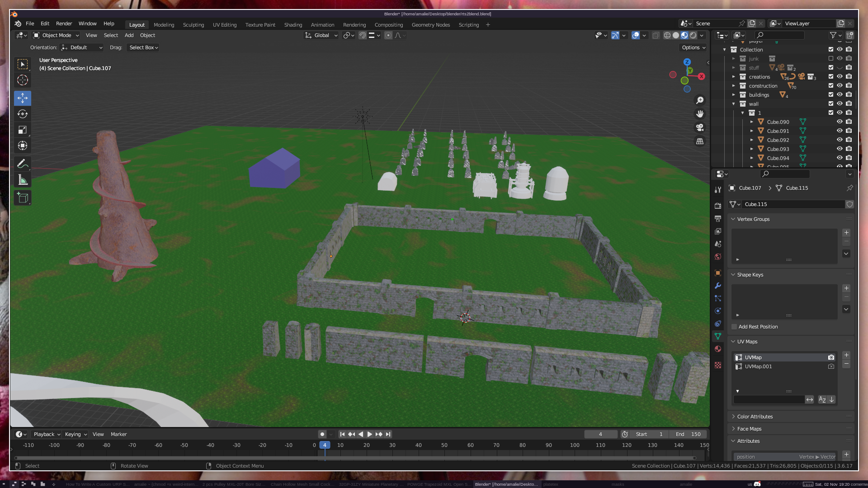Expand the Color Attributes panel

(755, 417)
